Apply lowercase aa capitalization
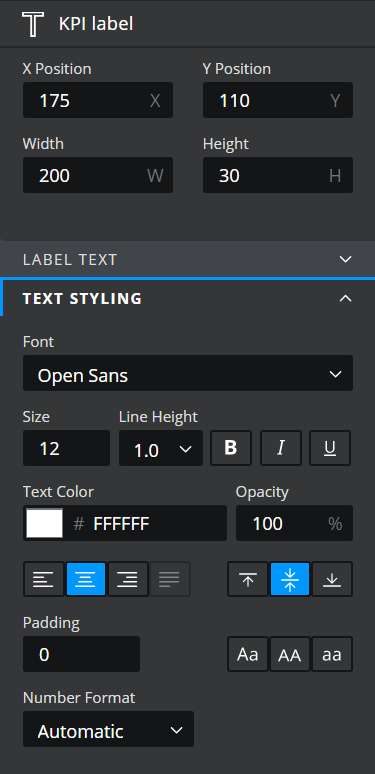The width and height of the screenshot is (375, 774). tap(332, 654)
